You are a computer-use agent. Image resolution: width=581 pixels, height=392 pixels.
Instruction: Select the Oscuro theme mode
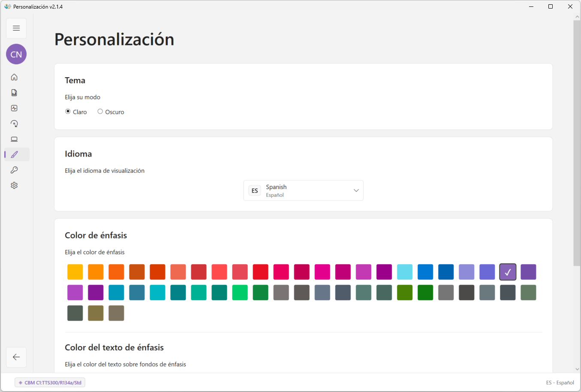[111, 112]
